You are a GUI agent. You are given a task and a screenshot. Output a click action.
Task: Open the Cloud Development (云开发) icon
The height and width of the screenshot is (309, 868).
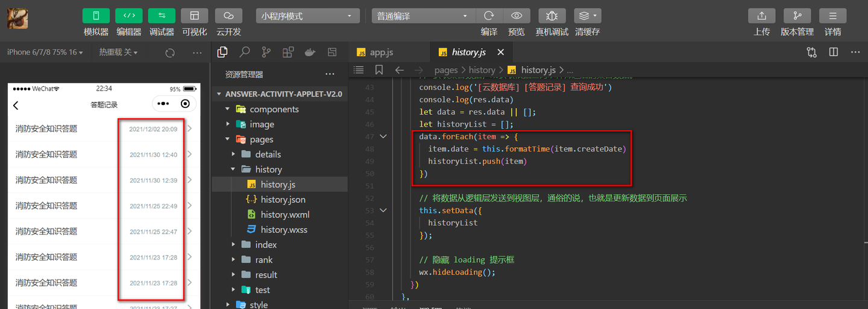pos(228,16)
